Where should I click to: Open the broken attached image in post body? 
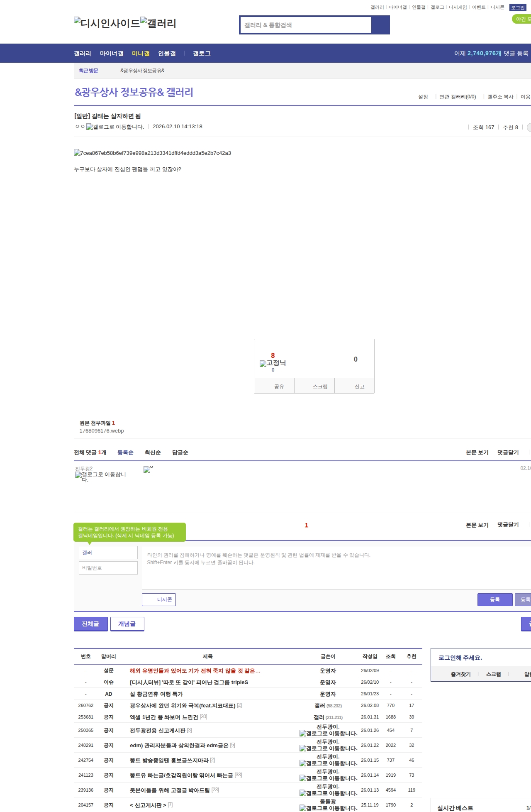[152, 153]
